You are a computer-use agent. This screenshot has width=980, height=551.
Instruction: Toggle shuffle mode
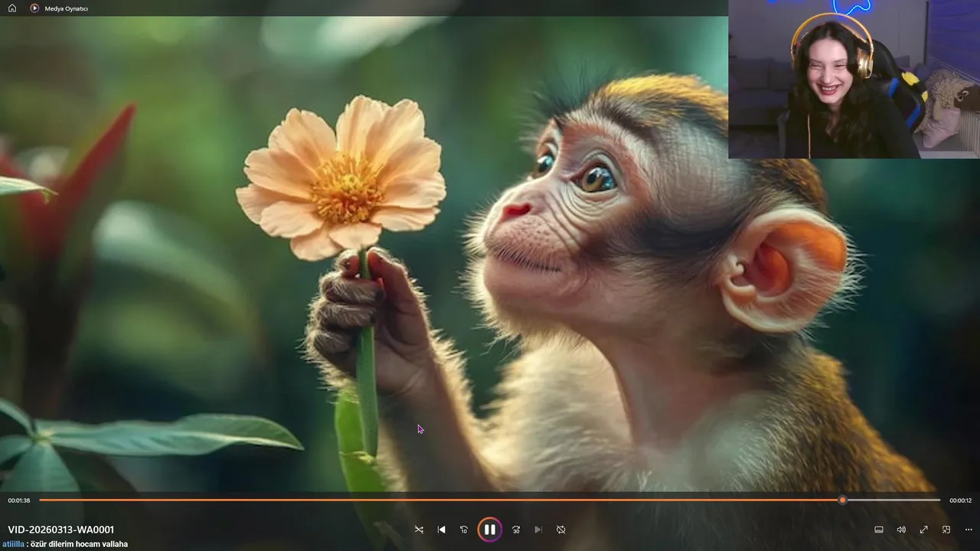(x=419, y=530)
